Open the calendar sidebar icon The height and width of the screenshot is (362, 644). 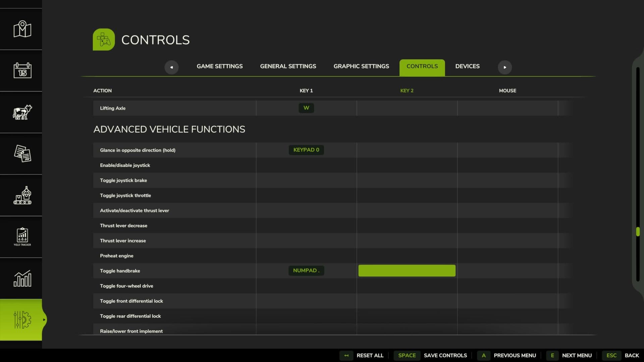pyautogui.click(x=22, y=70)
